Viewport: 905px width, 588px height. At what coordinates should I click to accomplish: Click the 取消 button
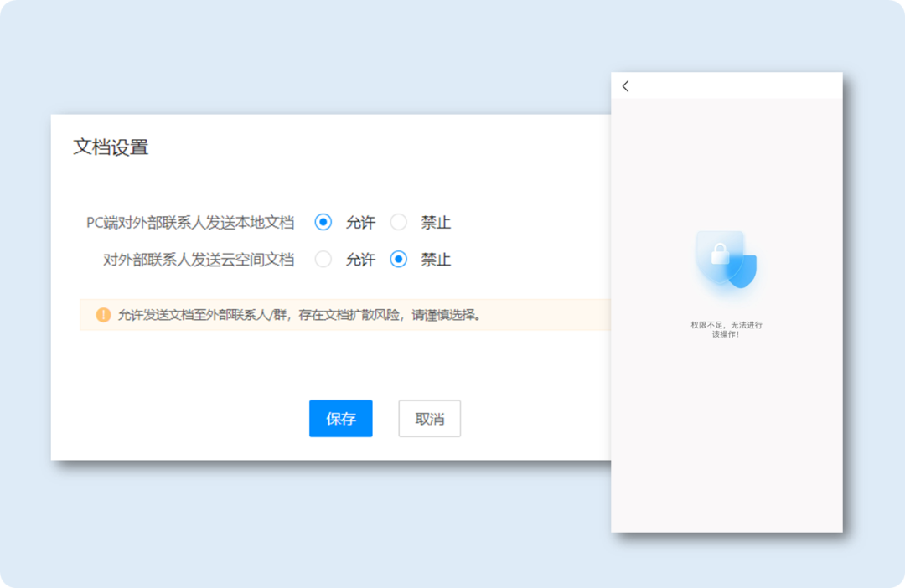(x=429, y=418)
